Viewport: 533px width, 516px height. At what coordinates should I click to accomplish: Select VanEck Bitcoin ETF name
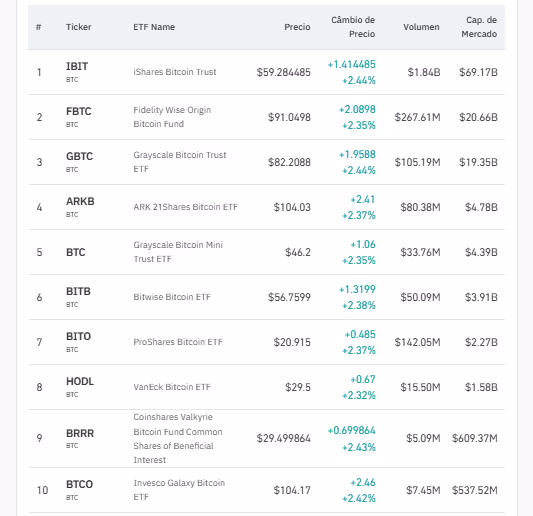click(x=172, y=387)
